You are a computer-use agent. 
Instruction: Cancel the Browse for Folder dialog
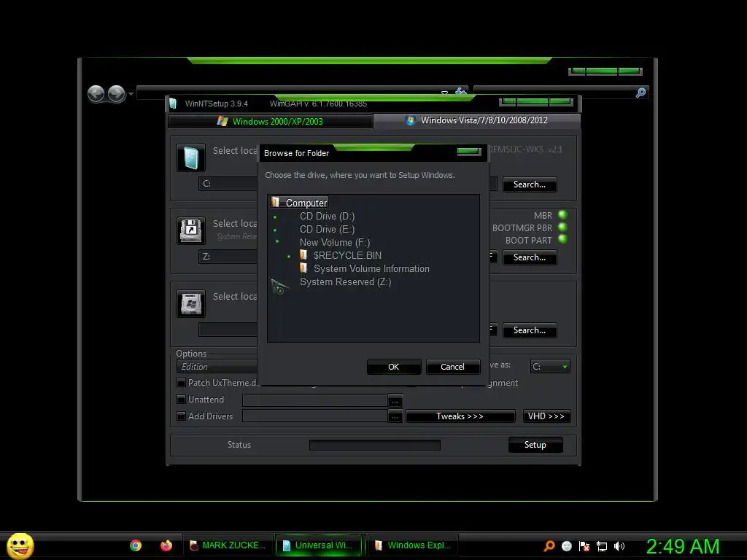452,367
